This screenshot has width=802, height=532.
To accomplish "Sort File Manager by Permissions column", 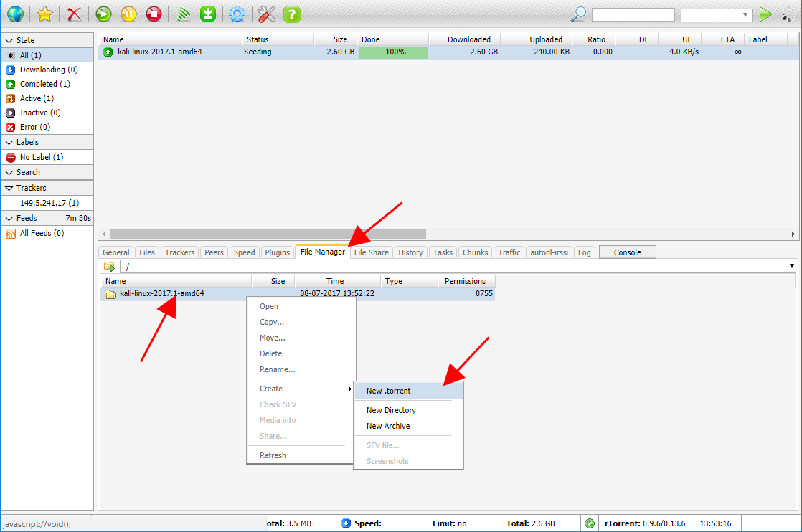I will pos(466,281).
